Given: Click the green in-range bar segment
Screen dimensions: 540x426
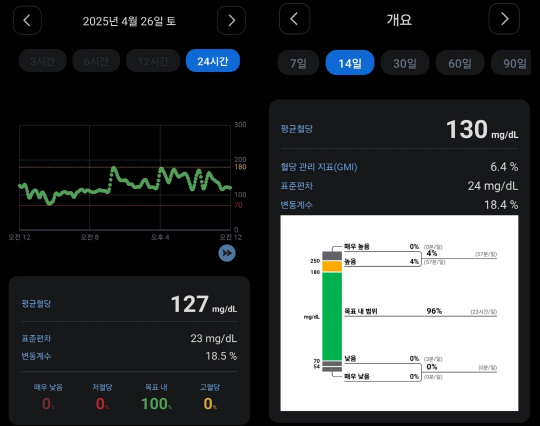Looking at the screenshot, I should 332,316.
